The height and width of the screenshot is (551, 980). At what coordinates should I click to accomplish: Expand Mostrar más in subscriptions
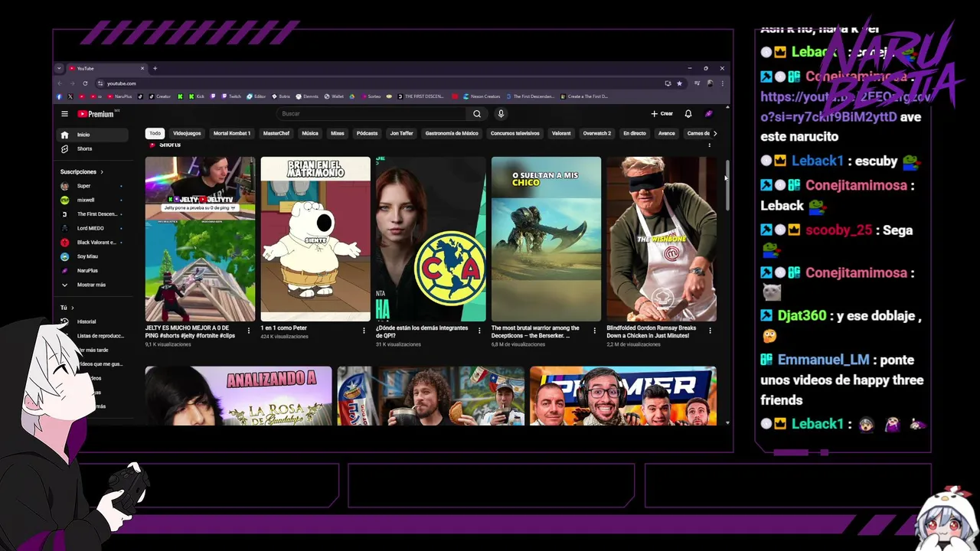click(x=92, y=285)
